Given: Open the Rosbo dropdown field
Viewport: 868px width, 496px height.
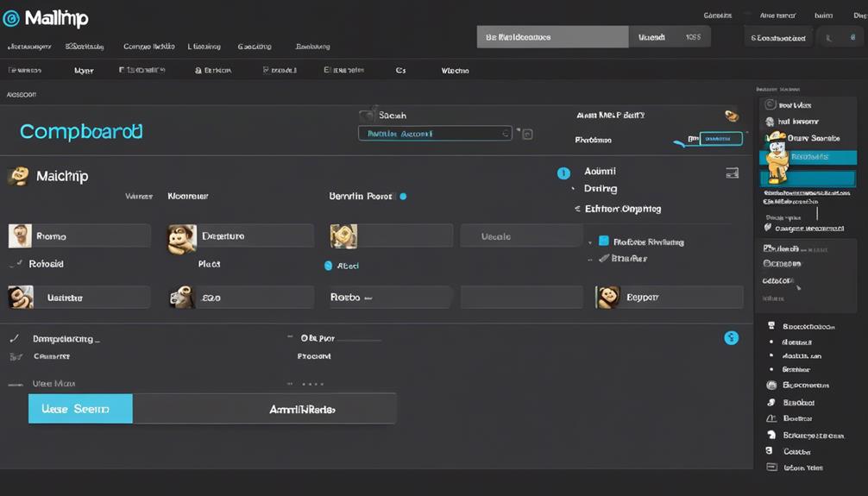Looking at the screenshot, I should 391,298.
